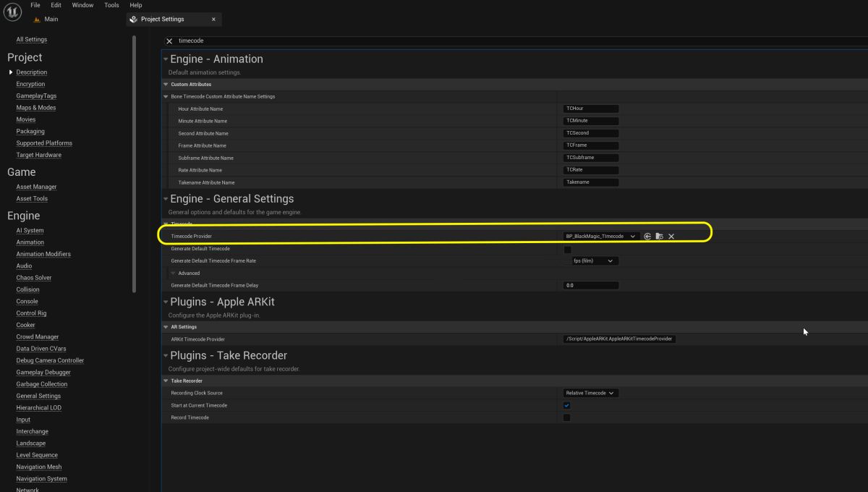
Task: Click the Main tab level icon
Action: click(37, 20)
